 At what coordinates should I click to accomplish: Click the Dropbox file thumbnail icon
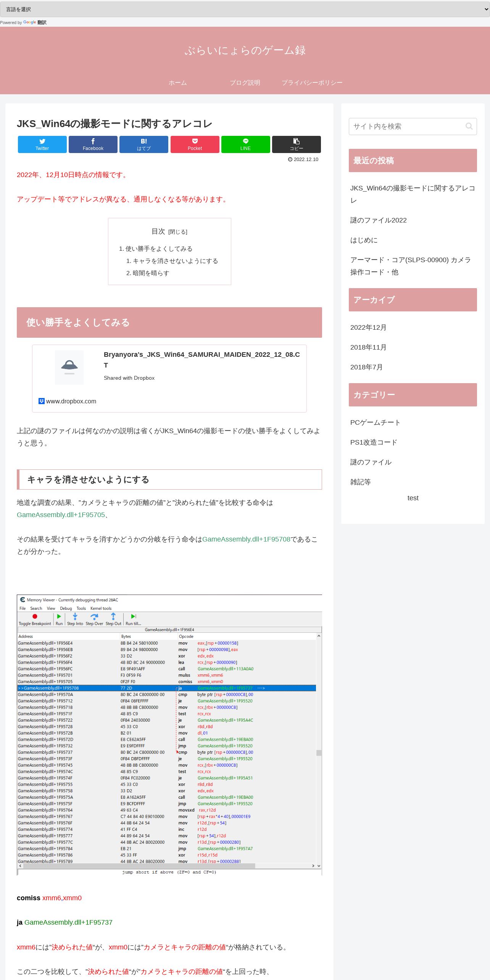click(x=69, y=367)
